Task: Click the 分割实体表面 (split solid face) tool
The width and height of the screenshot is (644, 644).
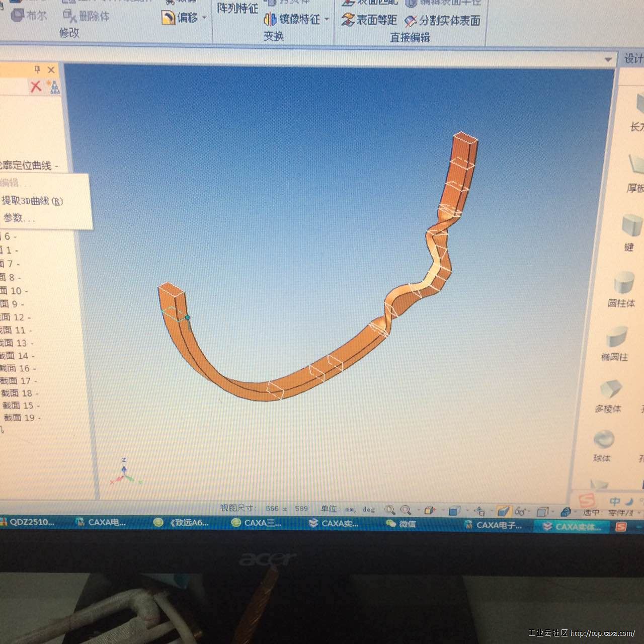Action: [x=443, y=21]
